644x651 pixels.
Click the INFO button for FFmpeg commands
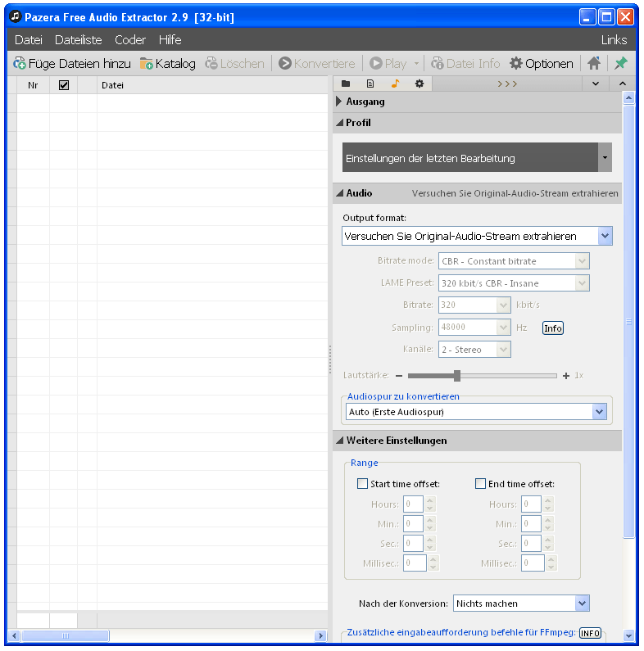590,633
